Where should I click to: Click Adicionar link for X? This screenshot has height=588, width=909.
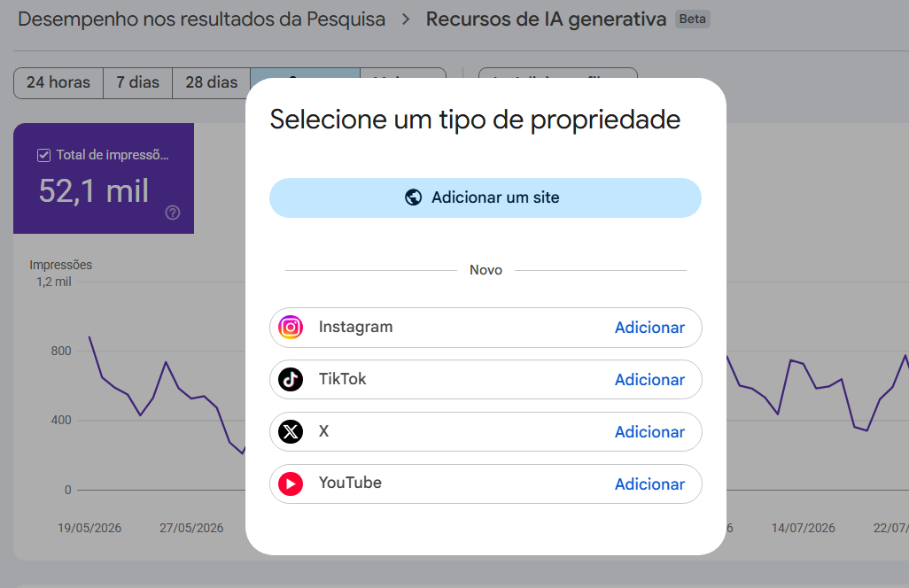point(649,432)
